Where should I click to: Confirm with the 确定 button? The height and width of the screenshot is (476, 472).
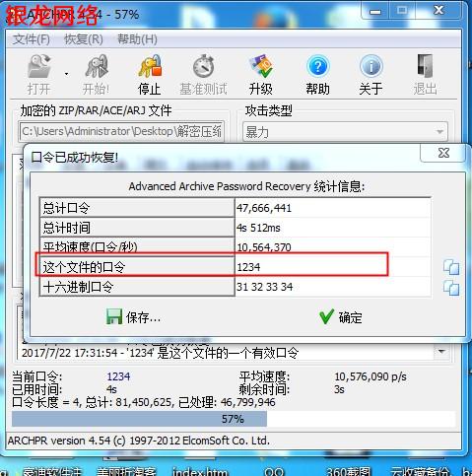tap(341, 317)
